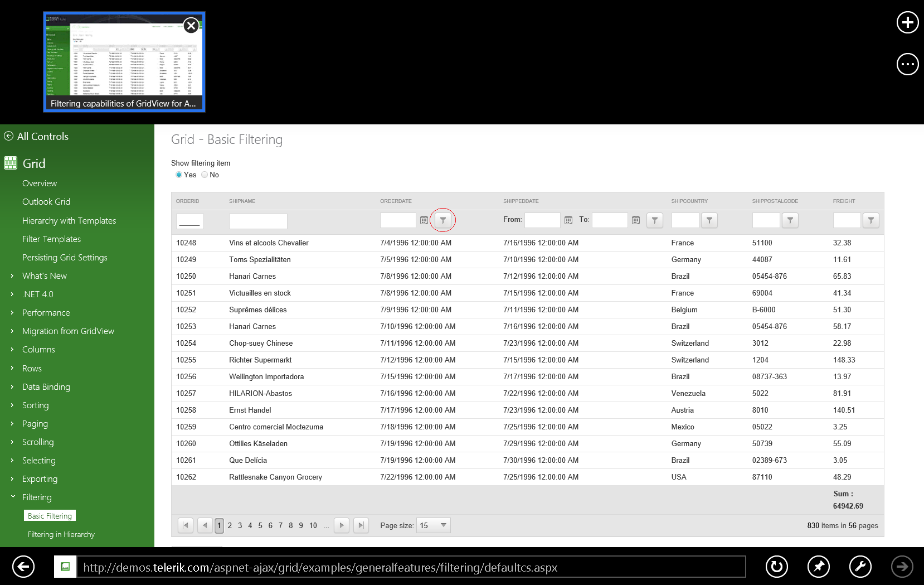The width and height of the screenshot is (924, 585).
Task: Click the OrderDate filter funnel icon
Action: (443, 221)
